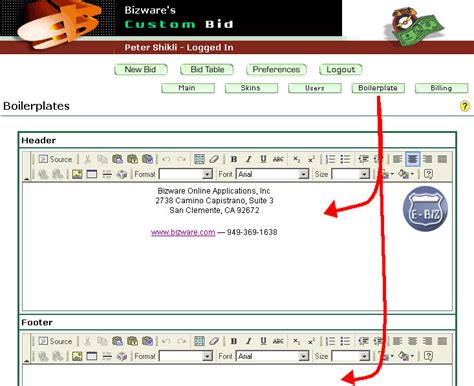The image size is (474, 386).
Task: Click the Copy icon in Header toolbar
Action: click(102, 159)
